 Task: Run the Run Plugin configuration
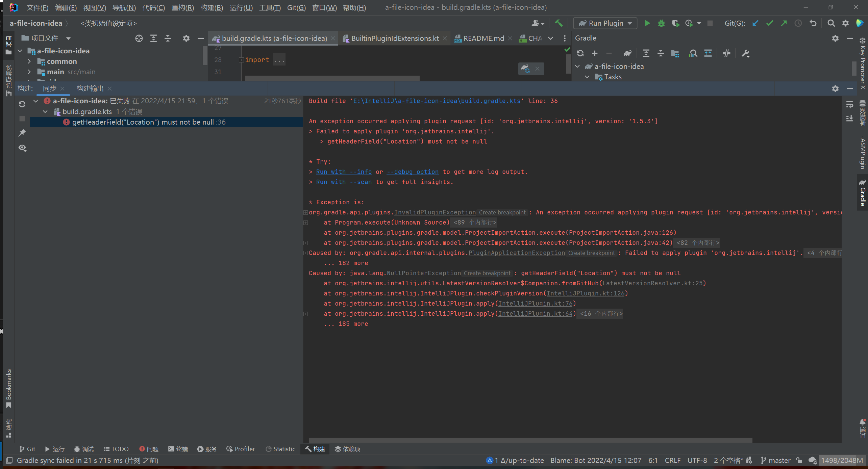[x=647, y=23]
